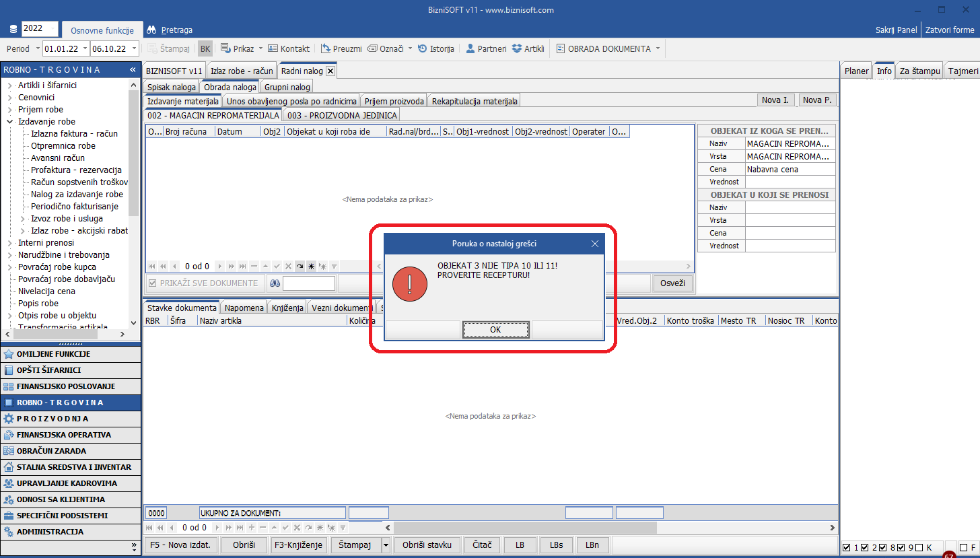Click the Kontakt toolbar icon
The width and height of the screenshot is (980, 558).
[273, 49]
